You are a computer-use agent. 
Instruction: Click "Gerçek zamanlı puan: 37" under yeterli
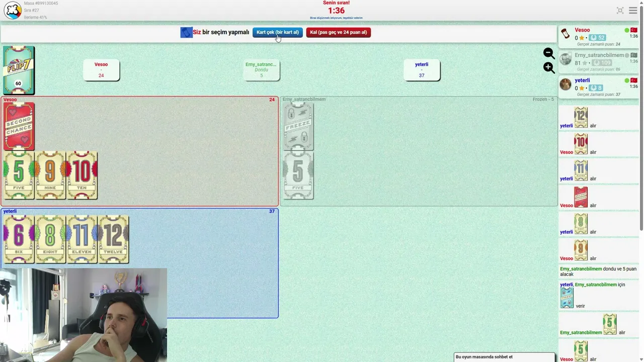[598, 95]
